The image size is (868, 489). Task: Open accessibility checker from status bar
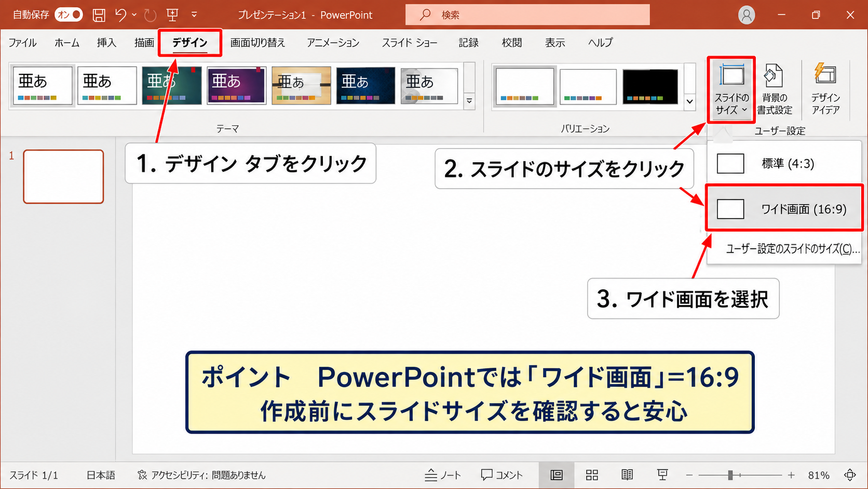coord(201,475)
